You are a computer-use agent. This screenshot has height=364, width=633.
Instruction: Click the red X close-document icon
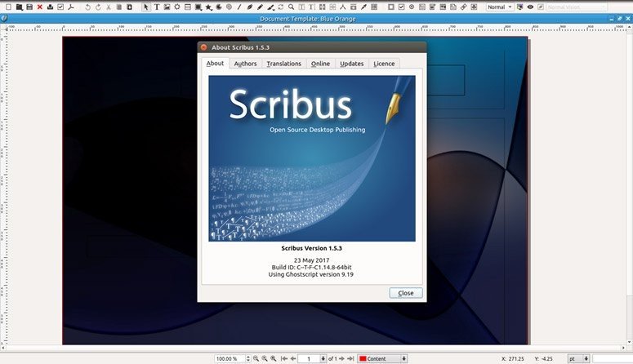tap(39, 7)
